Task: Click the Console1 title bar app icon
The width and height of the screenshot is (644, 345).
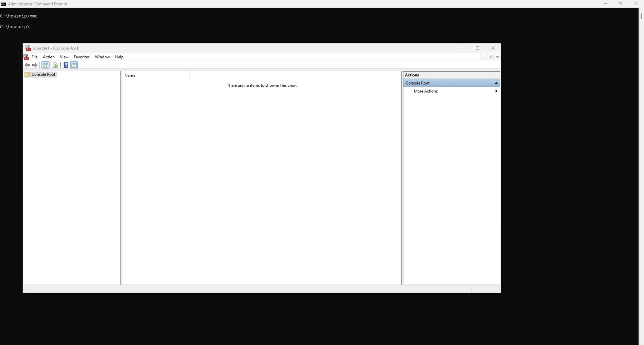Action: (x=28, y=48)
